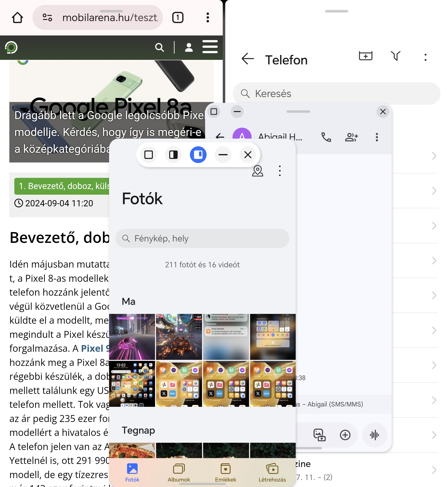Image resolution: width=448 pixels, height=487 pixels.
Task: Open Telefon three-dot options menu
Action: pos(426,57)
